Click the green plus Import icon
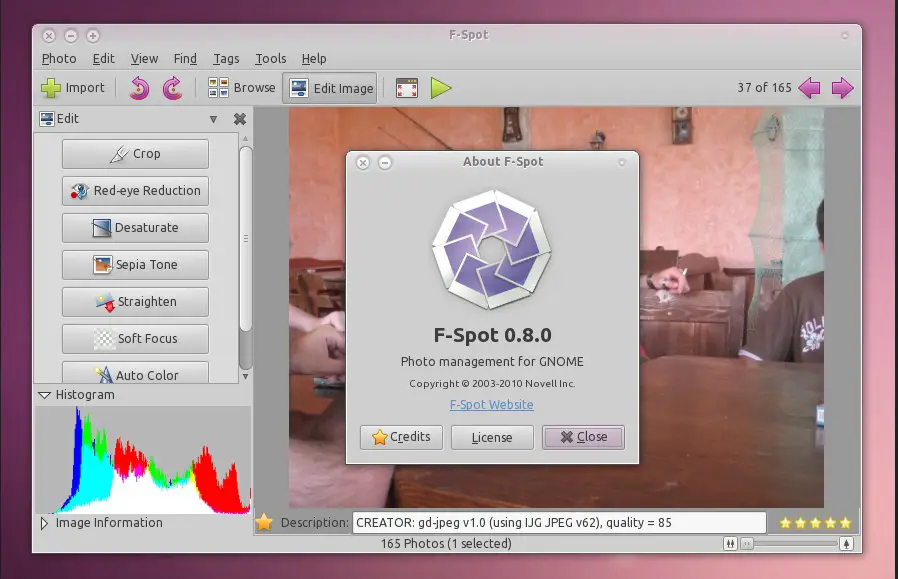The width and height of the screenshot is (898, 579). tap(51, 88)
